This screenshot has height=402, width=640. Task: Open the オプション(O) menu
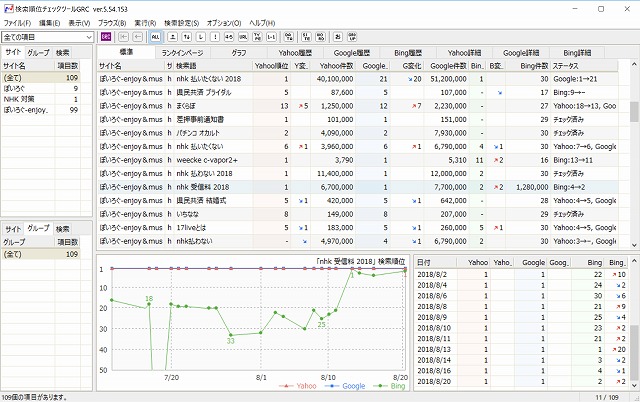tap(224, 23)
